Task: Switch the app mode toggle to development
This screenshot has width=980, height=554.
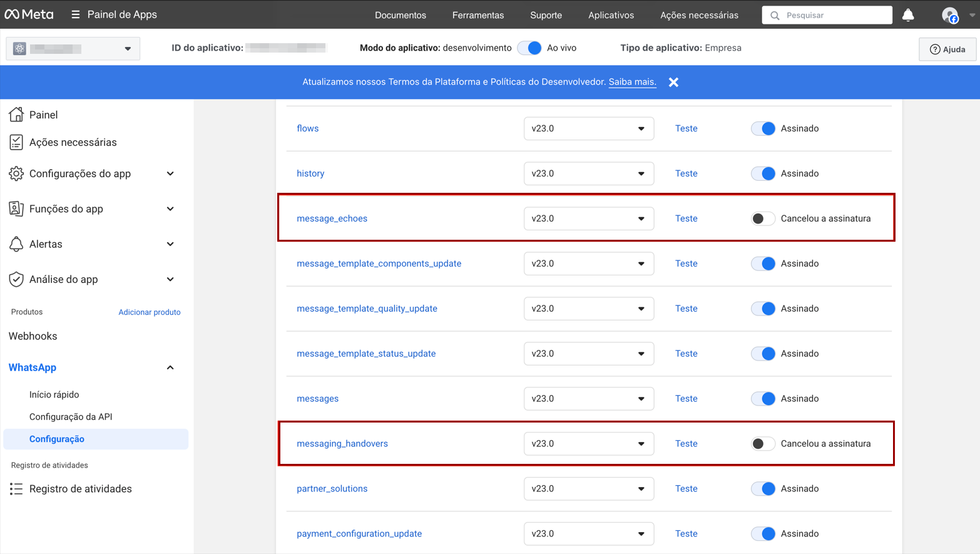Action: tap(529, 48)
